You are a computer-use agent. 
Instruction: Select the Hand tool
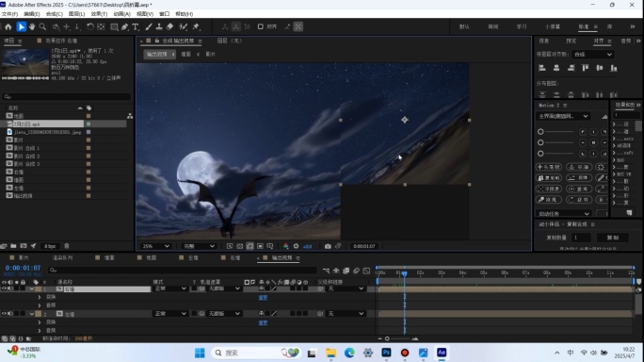[32, 26]
